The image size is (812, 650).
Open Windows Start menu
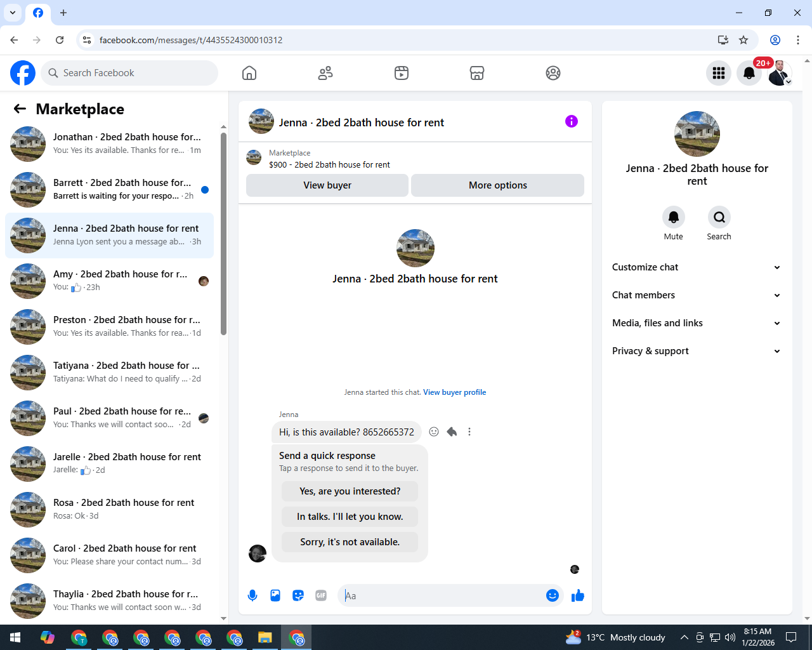coord(15,637)
